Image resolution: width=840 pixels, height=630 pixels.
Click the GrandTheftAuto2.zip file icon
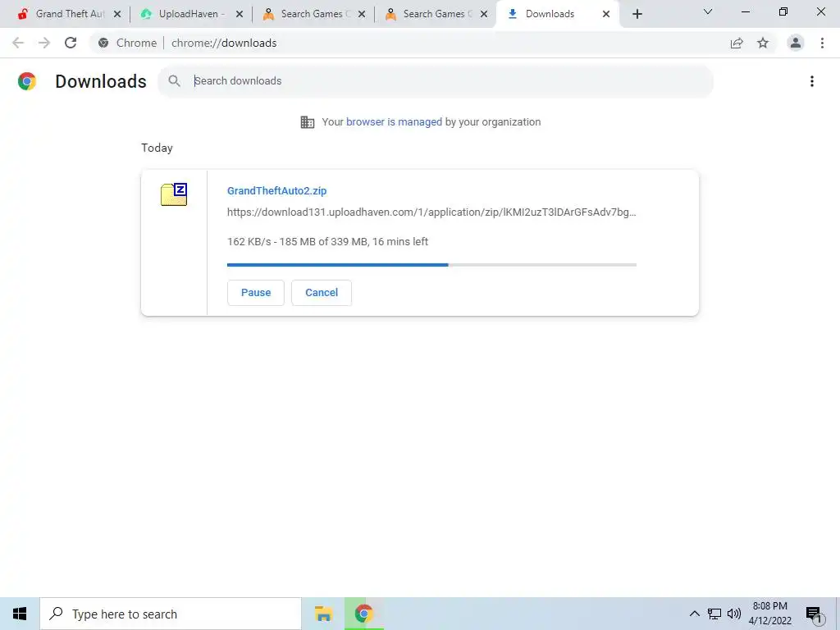point(174,194)
